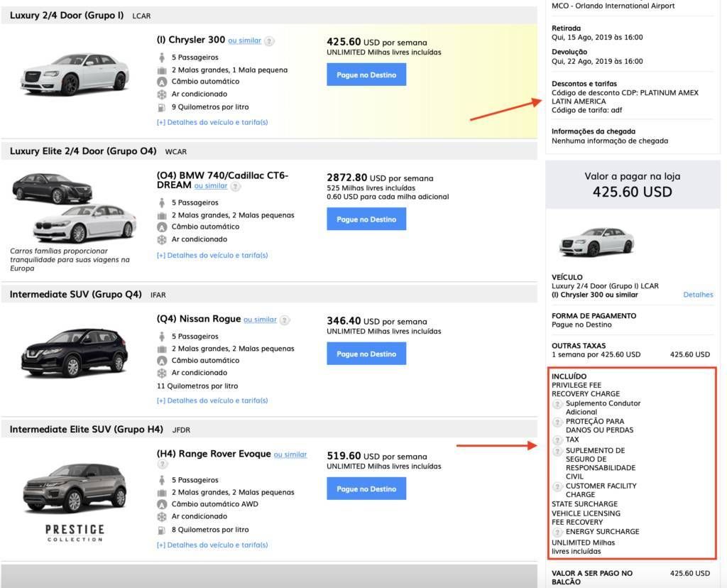Image resolution: width=727 pixels, height=588 pixels.
Task: Click air conditioning icon for Chrysler 300
Action: (x=162, y=94)
